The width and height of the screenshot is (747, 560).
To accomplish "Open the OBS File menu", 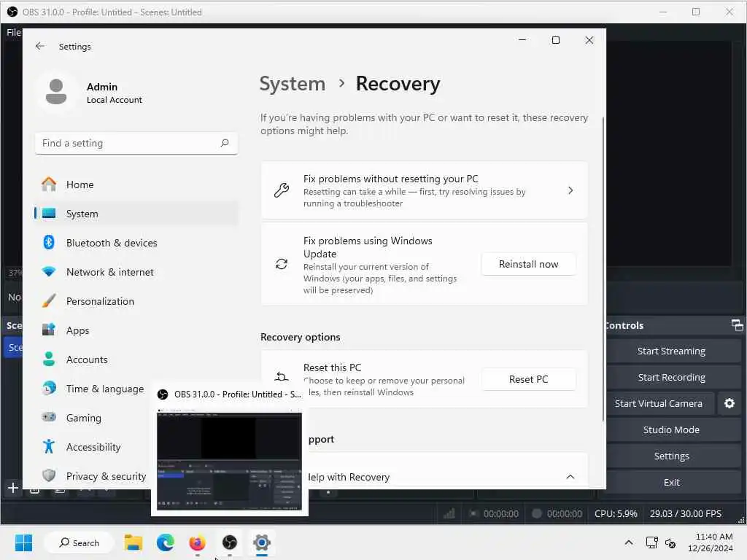I will pos(13,32).
